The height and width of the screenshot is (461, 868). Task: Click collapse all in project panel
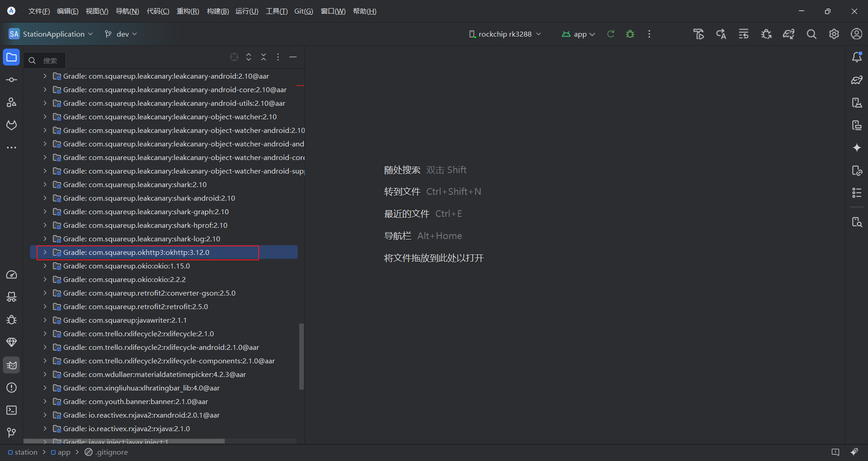(x=264, y=57)
